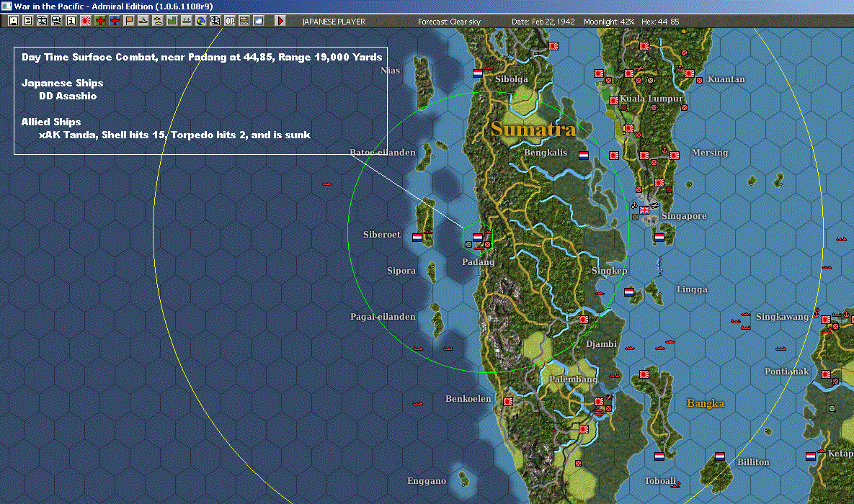Click the red play arrow to continue

pos(280,21)
